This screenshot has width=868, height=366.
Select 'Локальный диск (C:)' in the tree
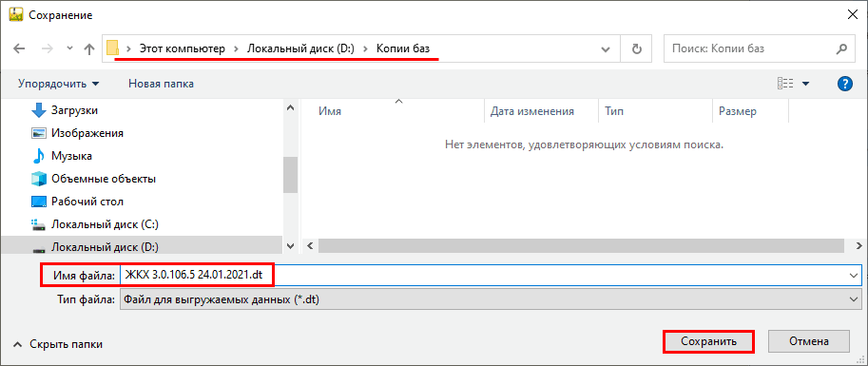[x=106, y=224]
